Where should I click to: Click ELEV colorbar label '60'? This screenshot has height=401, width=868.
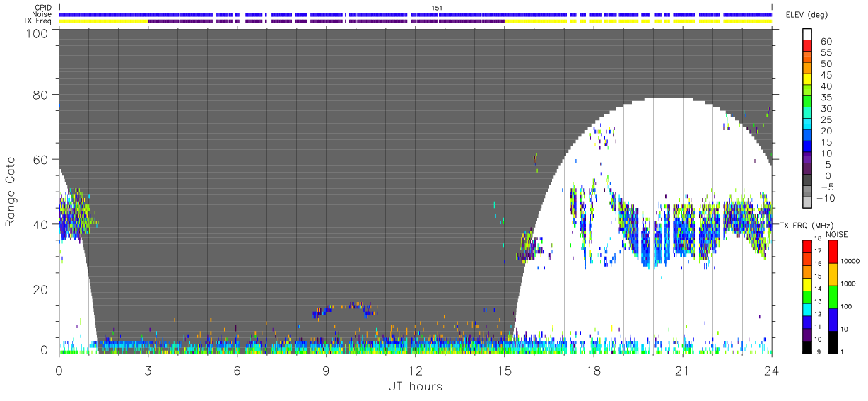(x=826, y=42)
